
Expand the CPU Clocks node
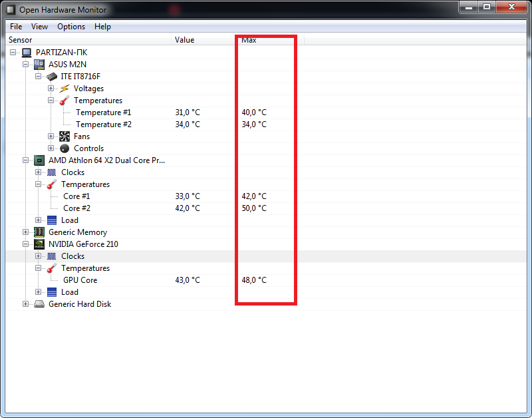pyautogui.click(x=38, y=172)
